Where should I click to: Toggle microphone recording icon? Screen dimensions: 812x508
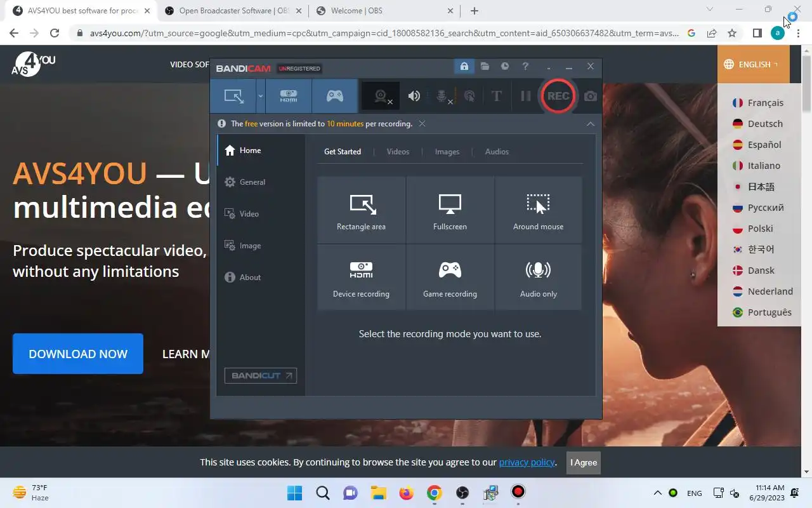tap(442, 96)
